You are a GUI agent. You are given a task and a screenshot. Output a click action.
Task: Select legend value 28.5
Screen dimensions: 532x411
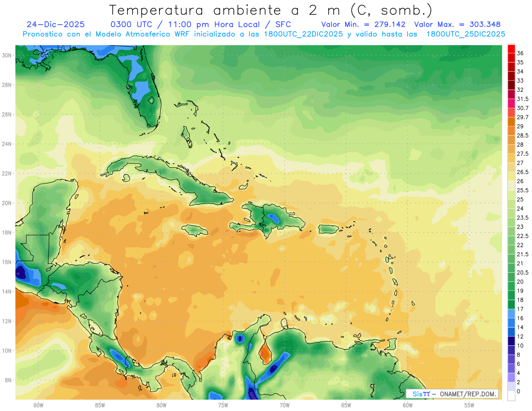(x=523, y=136)
